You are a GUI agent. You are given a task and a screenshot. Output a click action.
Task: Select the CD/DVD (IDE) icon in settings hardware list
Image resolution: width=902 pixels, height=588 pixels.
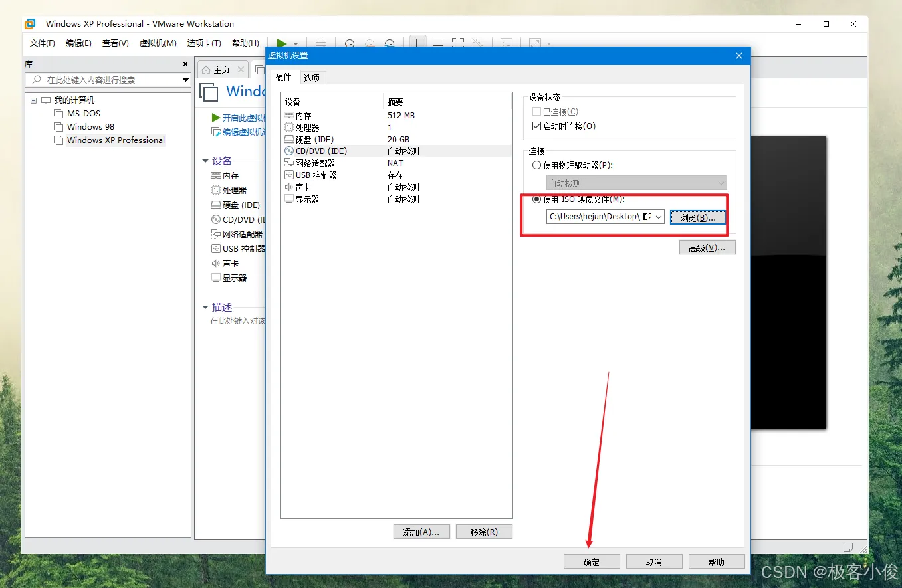coord(288,151)
